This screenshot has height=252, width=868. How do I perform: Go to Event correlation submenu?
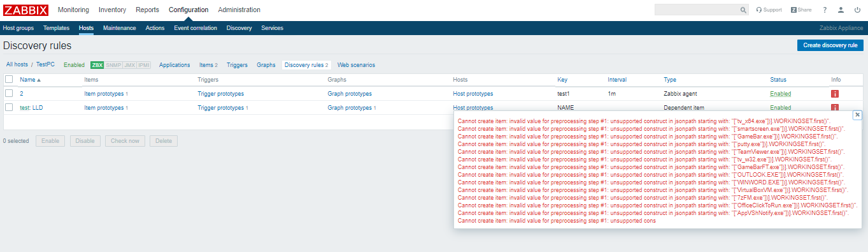coord(196,28)
